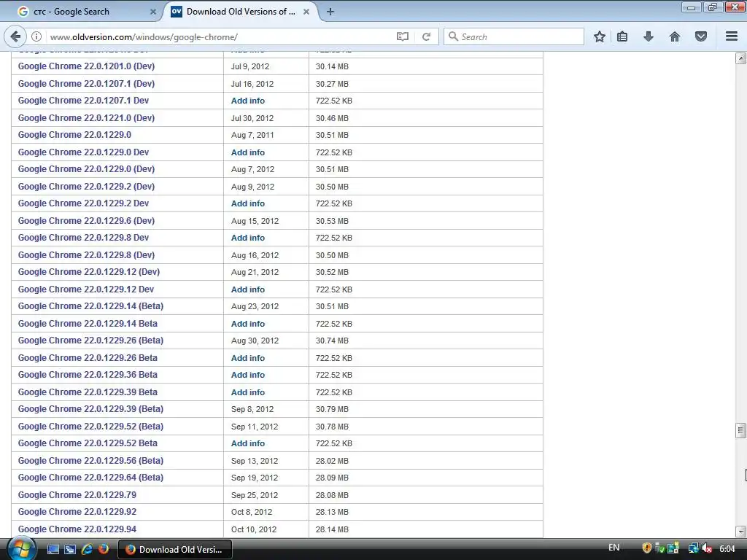Open network connection tray icon
The height and width of the screenshot is (560, 747).
pos(693,548)
